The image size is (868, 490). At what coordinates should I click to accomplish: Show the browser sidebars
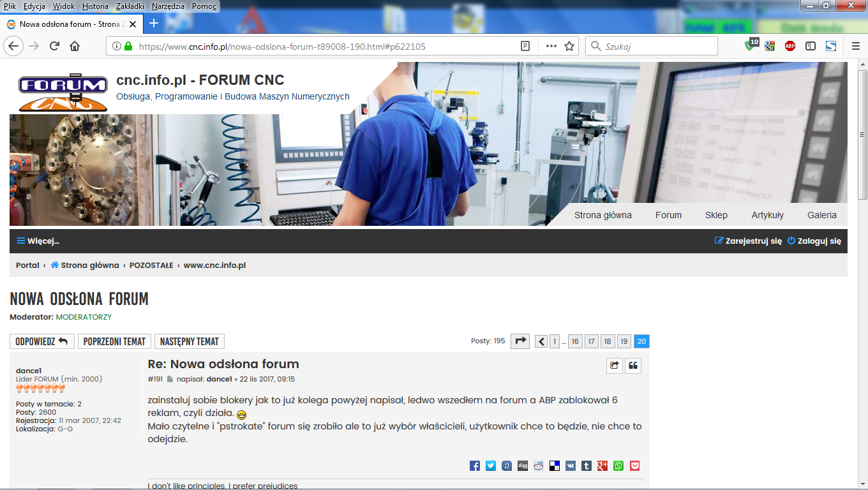click(811, 46)
